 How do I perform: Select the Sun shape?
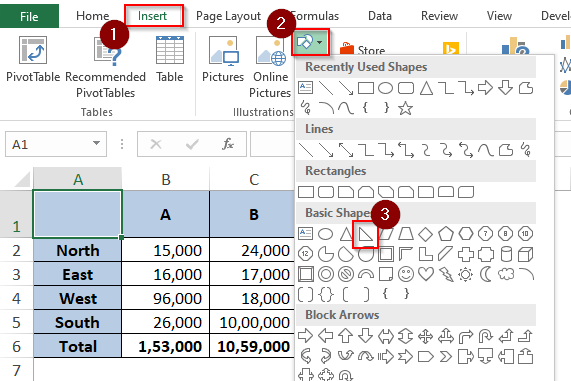465,274
